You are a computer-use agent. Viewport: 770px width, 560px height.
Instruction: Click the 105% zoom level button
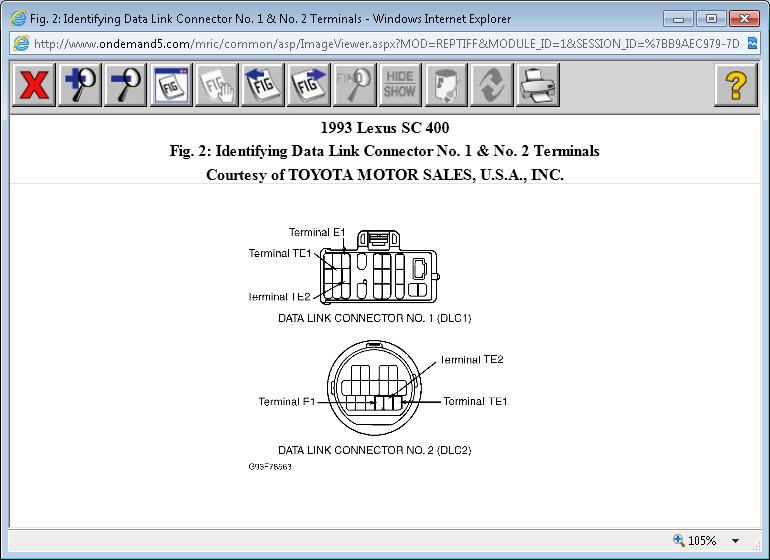click(695, 540)
